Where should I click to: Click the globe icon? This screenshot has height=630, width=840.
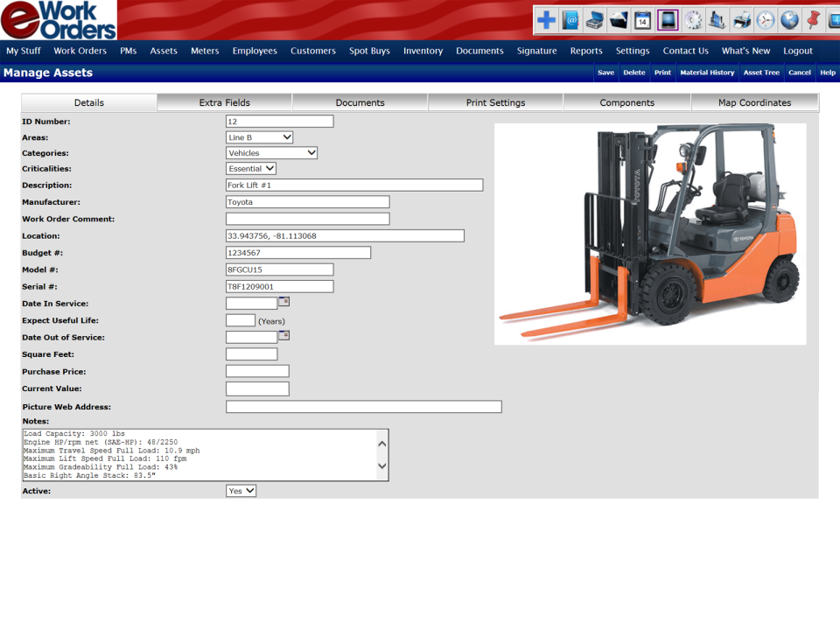(790, 20)
